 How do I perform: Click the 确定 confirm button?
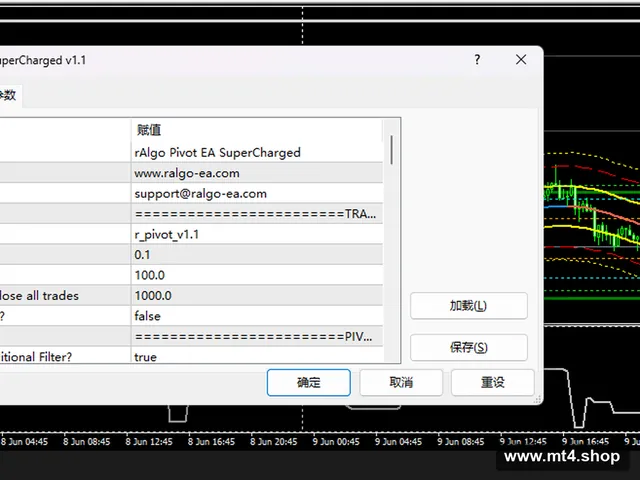point(309,382)
